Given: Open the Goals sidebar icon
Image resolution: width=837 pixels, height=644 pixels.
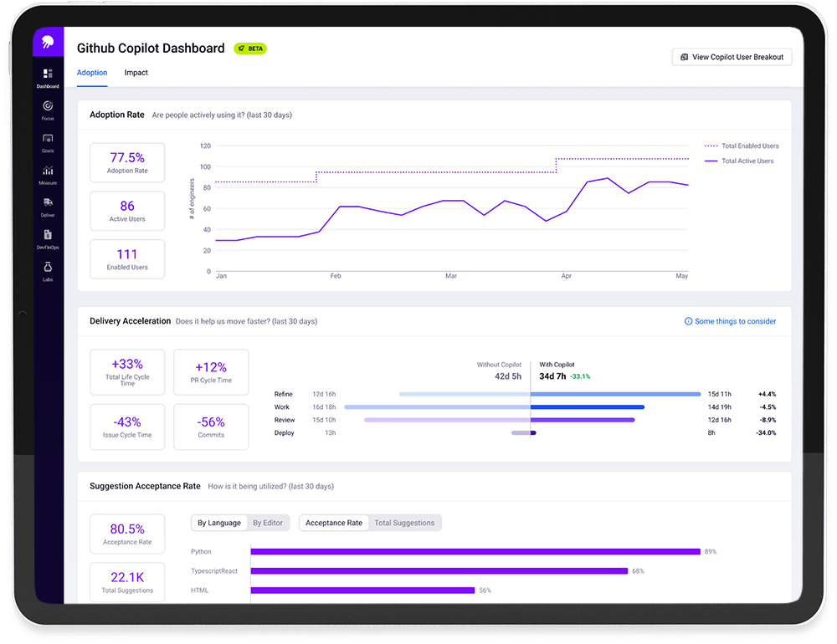Looking at the screenshot, I should pos(48,139).
